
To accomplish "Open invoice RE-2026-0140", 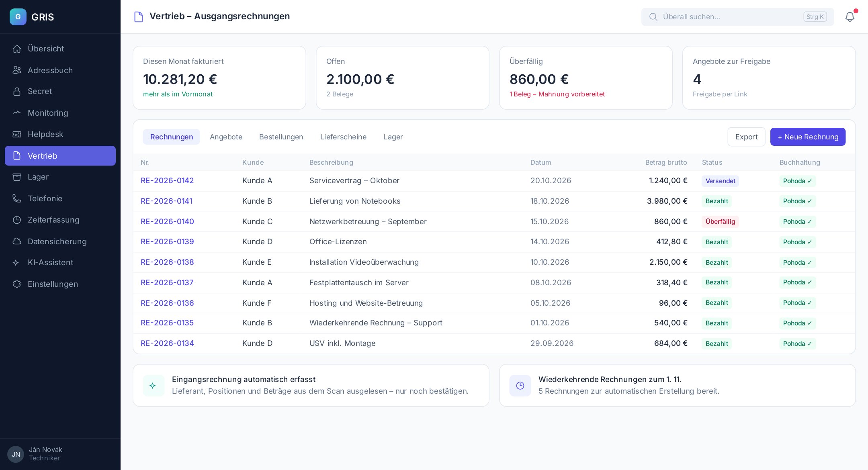I will click(167, 222).
